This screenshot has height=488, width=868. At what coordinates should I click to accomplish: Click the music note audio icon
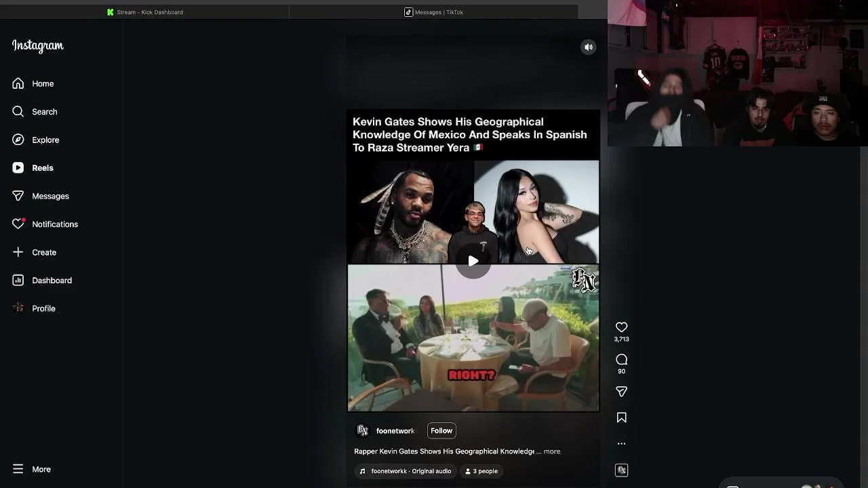(x=362, y=471)
